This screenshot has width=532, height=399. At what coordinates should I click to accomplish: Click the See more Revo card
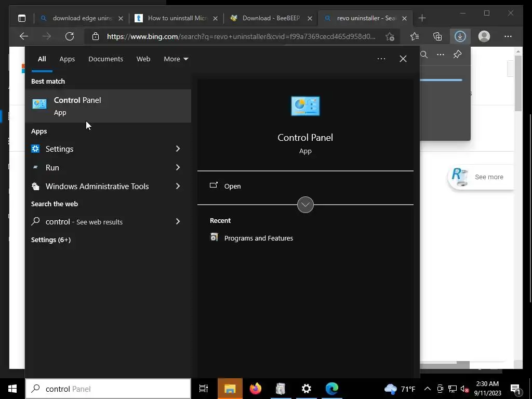481,177
